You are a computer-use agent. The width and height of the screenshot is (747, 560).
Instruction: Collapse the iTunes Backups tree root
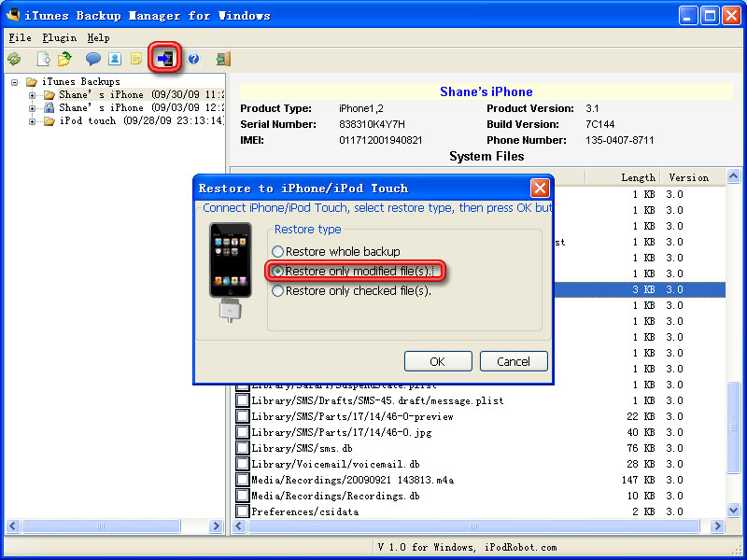pyautogui.click(x=15, y=82)
